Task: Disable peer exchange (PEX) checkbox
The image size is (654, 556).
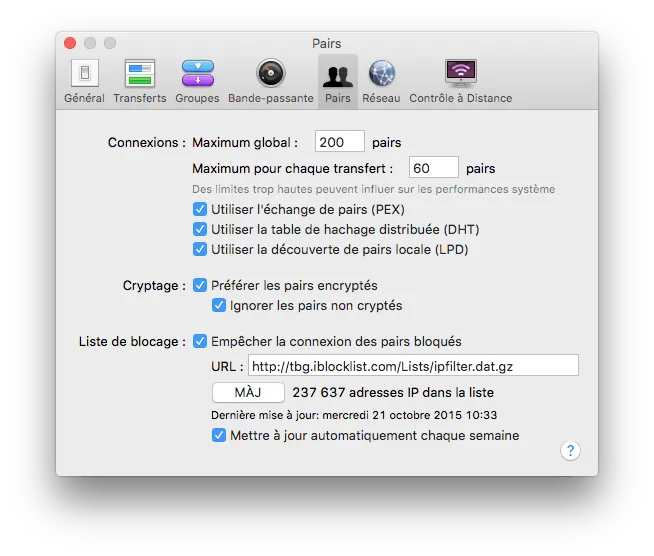Action: point(200,209)
